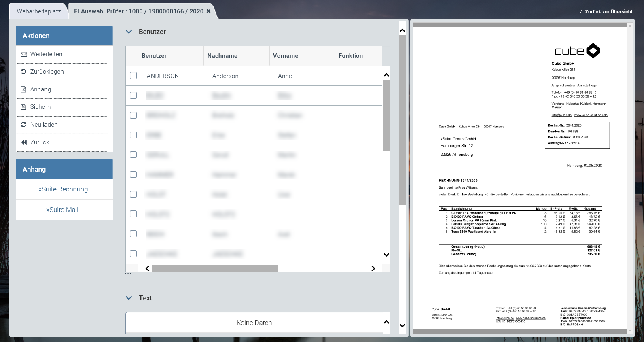The width and height of the screenshot is (644, 342).
Task: Open the xSuite Rechnung attachment
Action: coord(63,189)
